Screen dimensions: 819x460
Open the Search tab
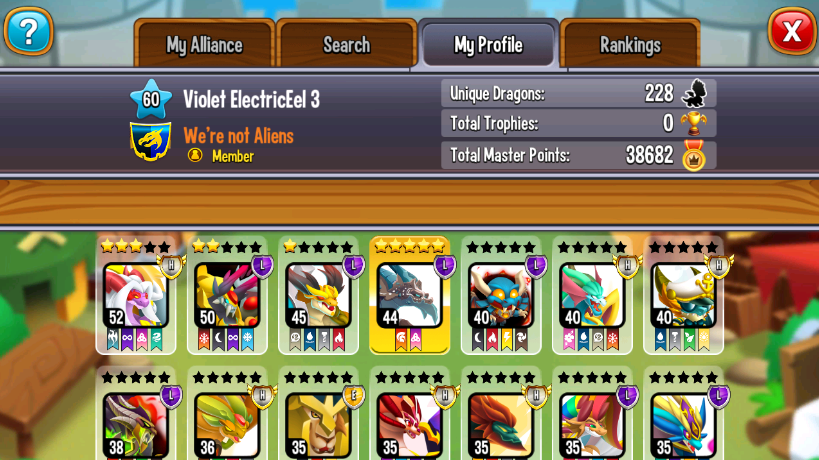pyautogui.click(x=346, y=44)
